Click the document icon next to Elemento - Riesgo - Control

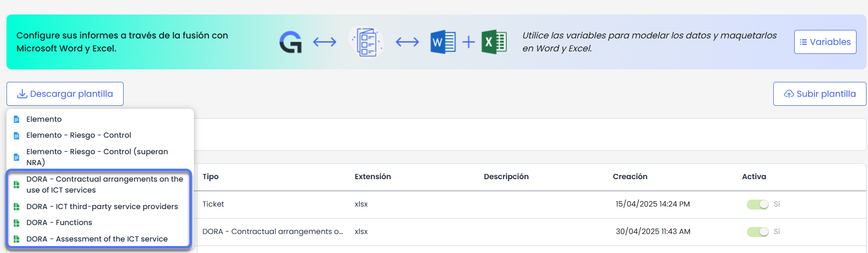click(x=16, y=136)
